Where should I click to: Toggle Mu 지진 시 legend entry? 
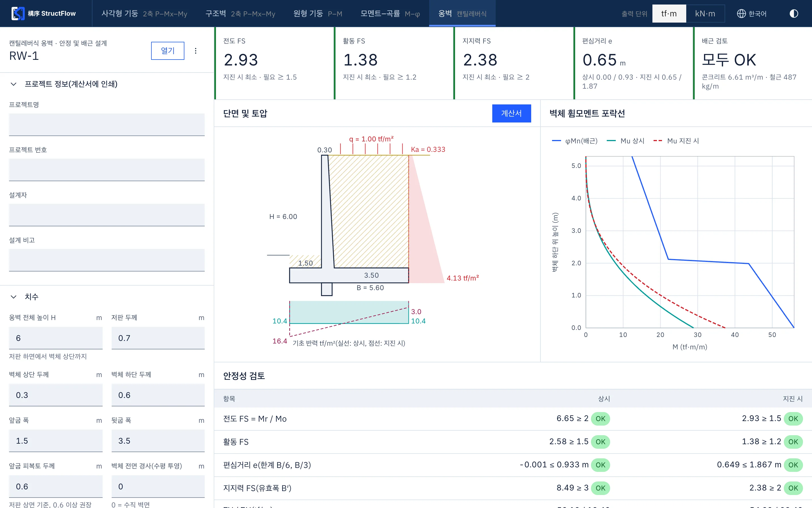pyautogui.click(x=676, y=141)
